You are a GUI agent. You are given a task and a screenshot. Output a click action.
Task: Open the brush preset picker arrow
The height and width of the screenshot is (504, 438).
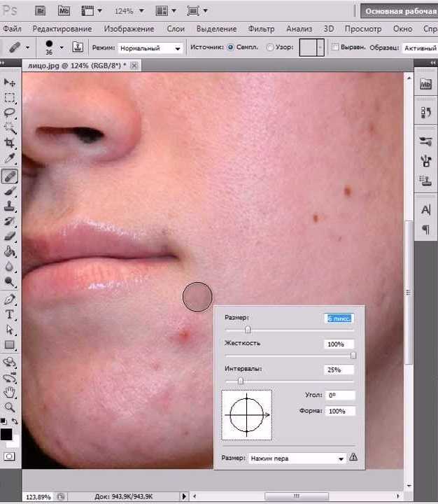coord(62,48)
